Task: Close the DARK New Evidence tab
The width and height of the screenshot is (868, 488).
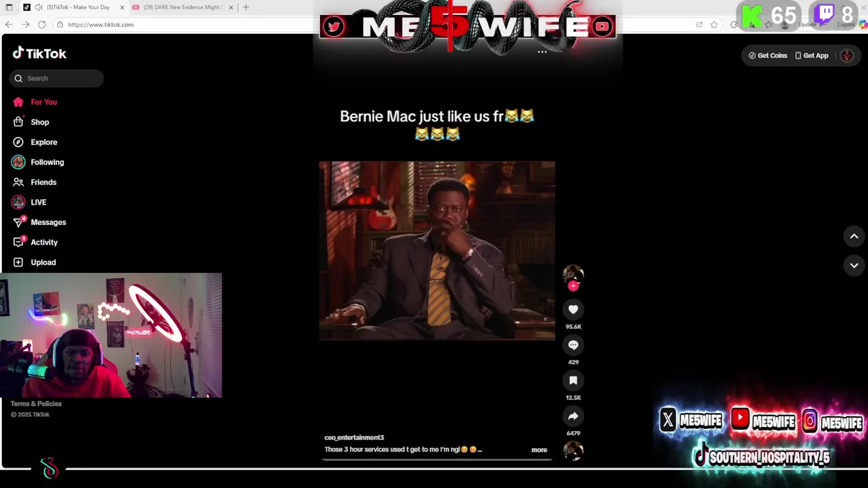Action: coord(231,7)
